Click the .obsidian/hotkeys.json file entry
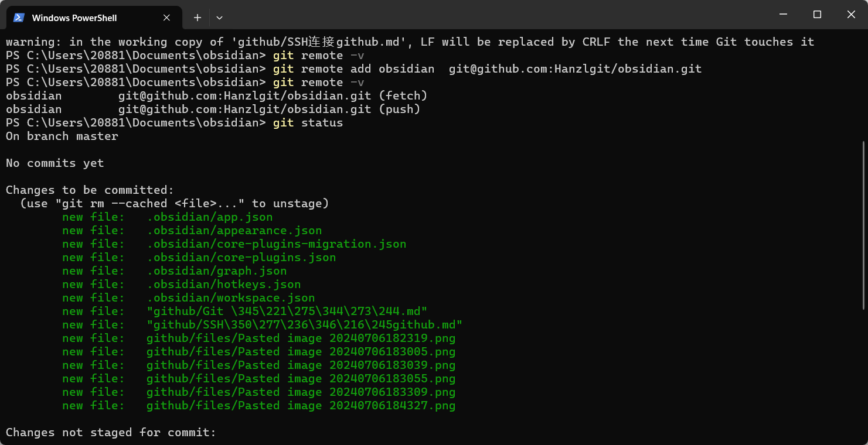868x445 pixels. tap(223, 285)
